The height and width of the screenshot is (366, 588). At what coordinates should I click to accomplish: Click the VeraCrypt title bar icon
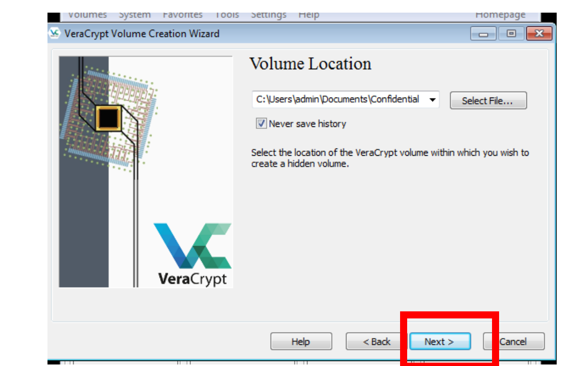pyautogui.click(x=55, y=33)
